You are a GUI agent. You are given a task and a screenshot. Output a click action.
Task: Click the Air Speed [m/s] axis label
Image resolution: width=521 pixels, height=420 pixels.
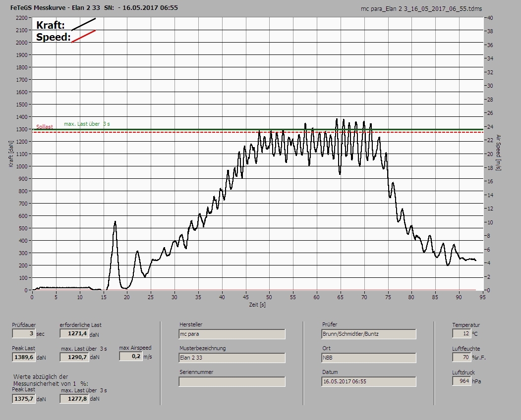(x=498, y=153)
